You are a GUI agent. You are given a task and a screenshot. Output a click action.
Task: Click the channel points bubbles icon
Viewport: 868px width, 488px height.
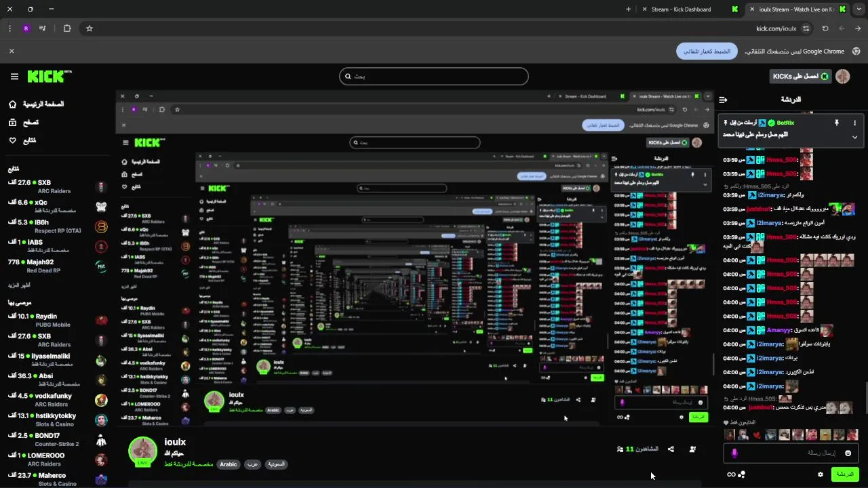[742, 474]
